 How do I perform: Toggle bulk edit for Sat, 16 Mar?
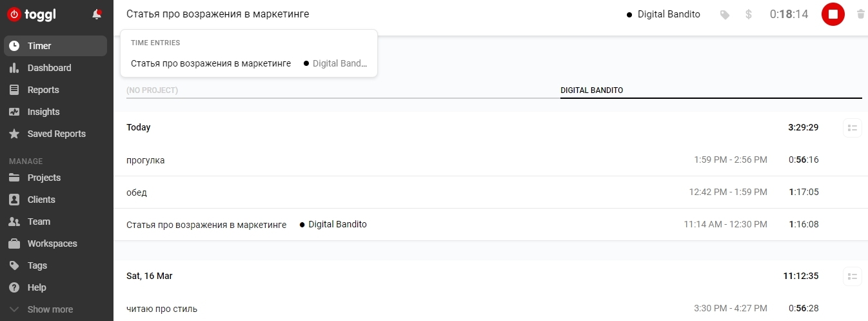(852, 276)
